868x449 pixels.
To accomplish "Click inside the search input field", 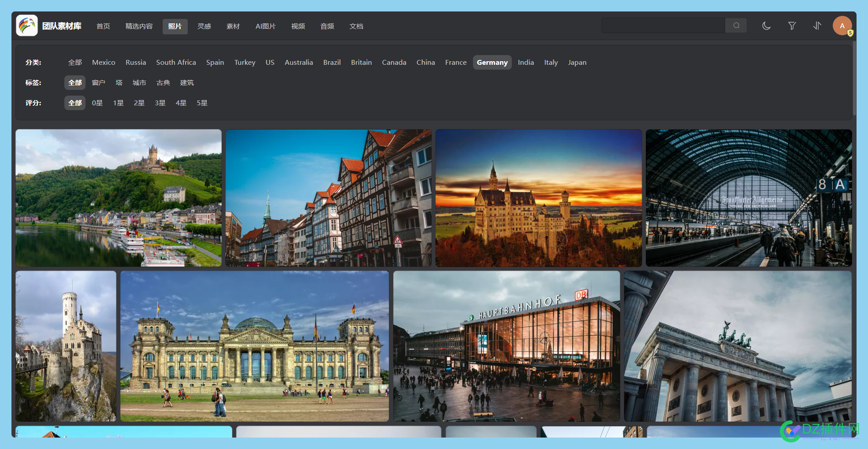I will [x=663, y=26].
